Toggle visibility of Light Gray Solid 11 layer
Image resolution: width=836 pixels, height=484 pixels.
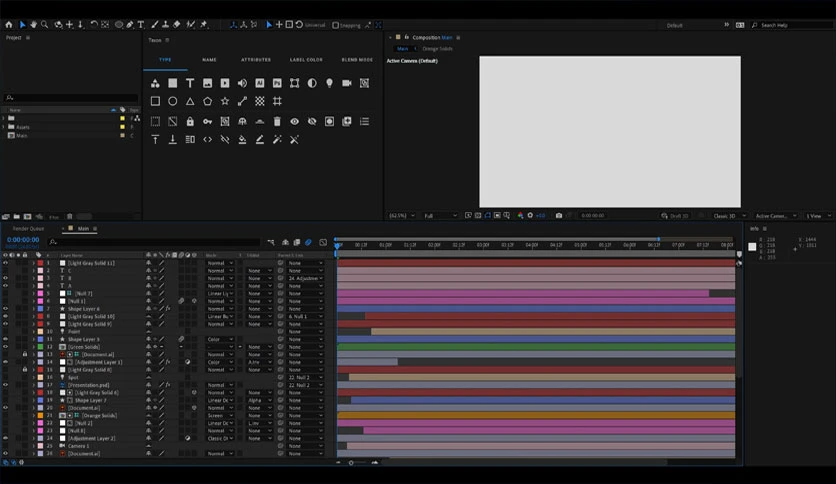[x=5, y=263]
